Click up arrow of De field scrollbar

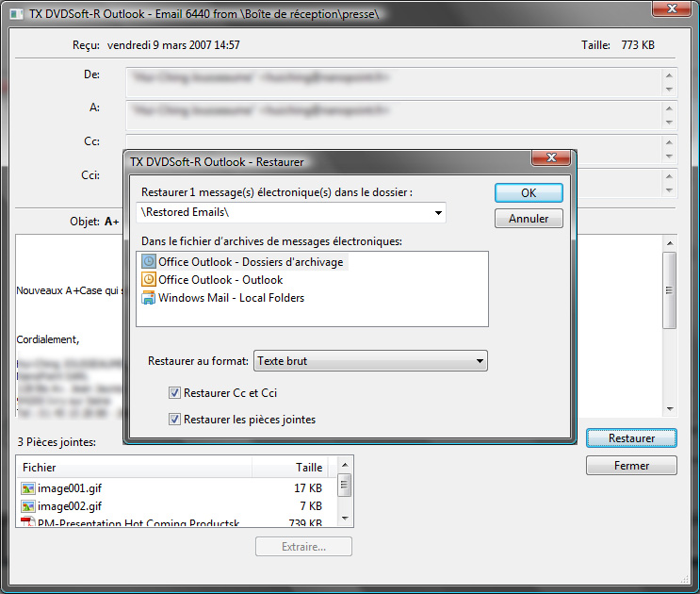pos(669,75)
